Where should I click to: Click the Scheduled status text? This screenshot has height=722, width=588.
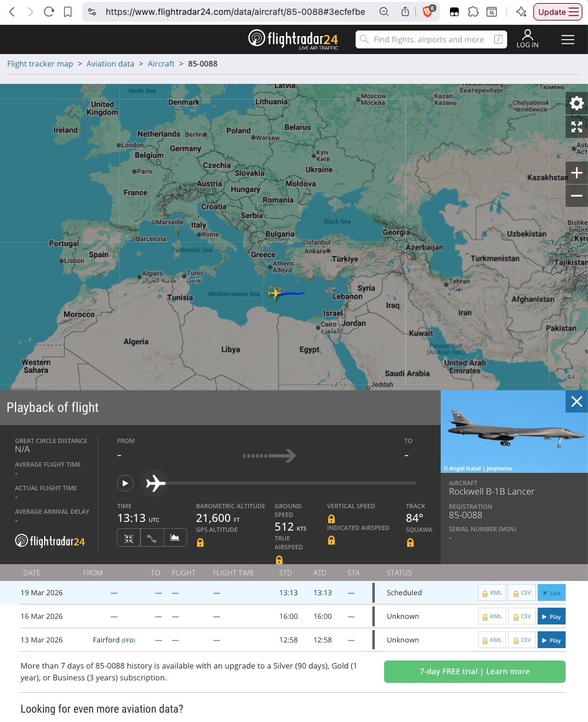click(404, 593)
